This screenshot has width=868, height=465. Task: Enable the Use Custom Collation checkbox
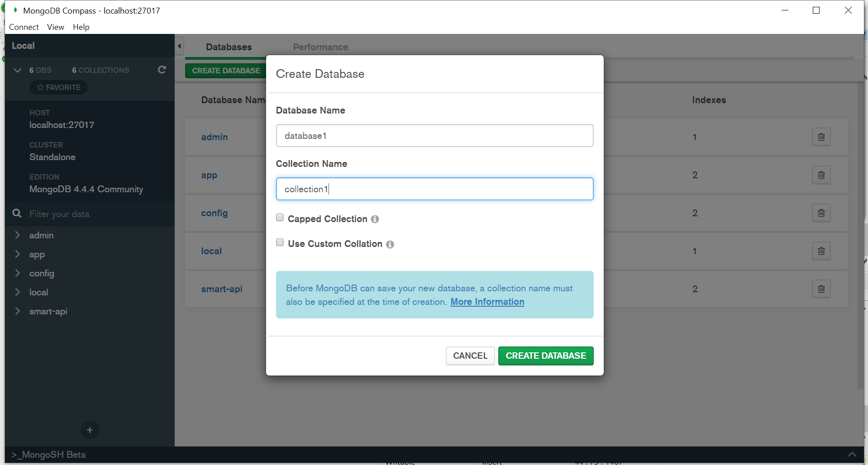(x=280, y=242)
